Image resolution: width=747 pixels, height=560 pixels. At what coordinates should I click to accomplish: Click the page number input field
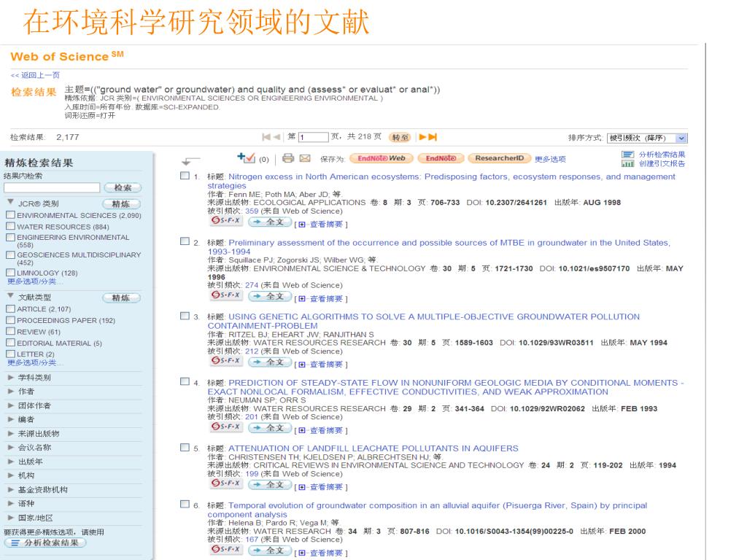314,137
